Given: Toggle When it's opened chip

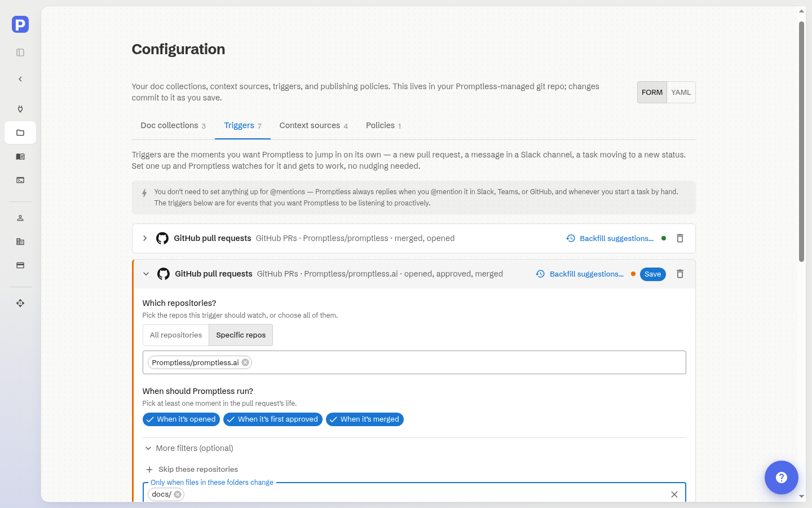Looking at the screenshot, I should click(x=181, y=419).
